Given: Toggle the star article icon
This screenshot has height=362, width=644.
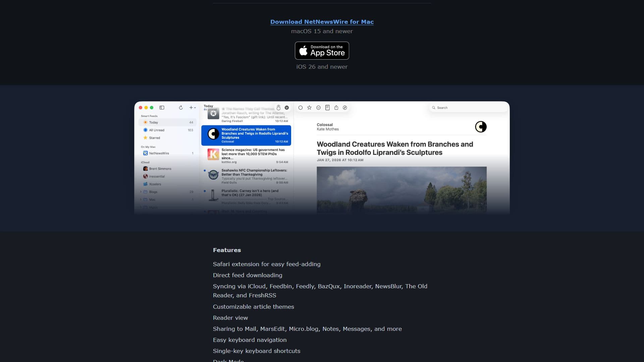Looking at the screenshot, I should (309, 108).
